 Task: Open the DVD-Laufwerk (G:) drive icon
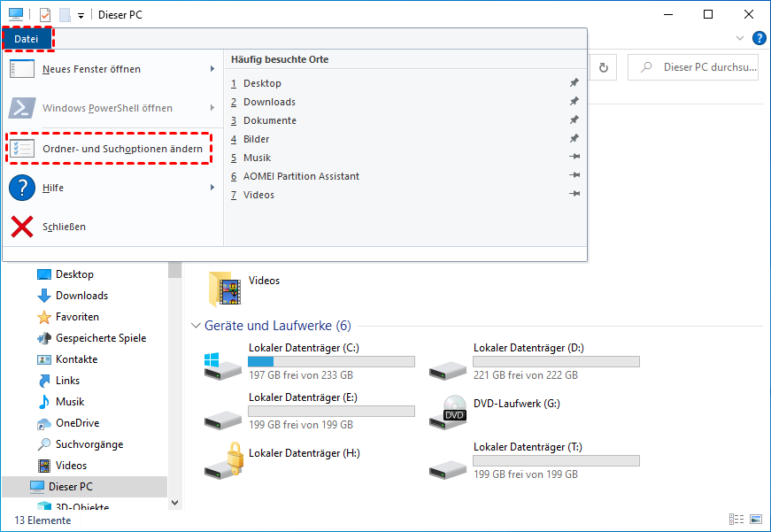point(454,410)
